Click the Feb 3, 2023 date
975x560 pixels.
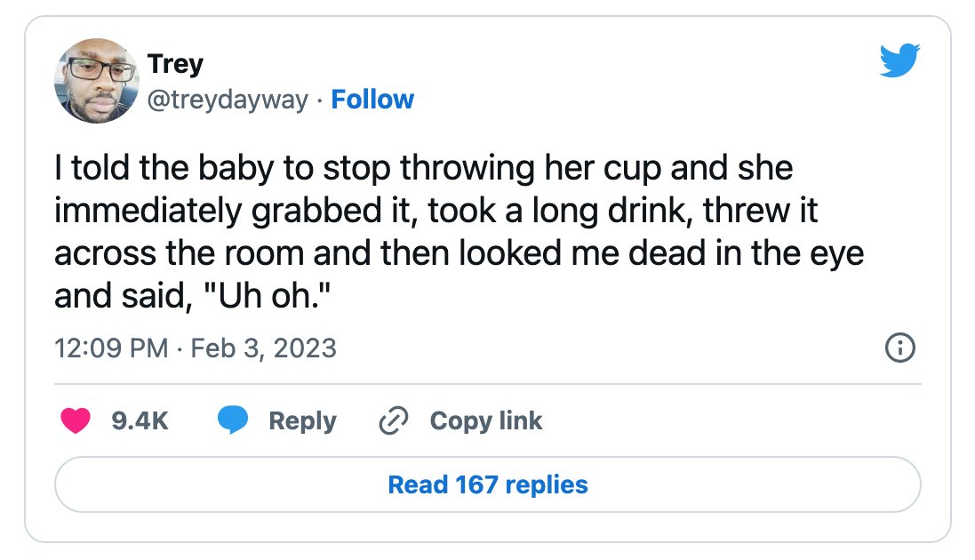pyautogui.click(x=264, y=348)
